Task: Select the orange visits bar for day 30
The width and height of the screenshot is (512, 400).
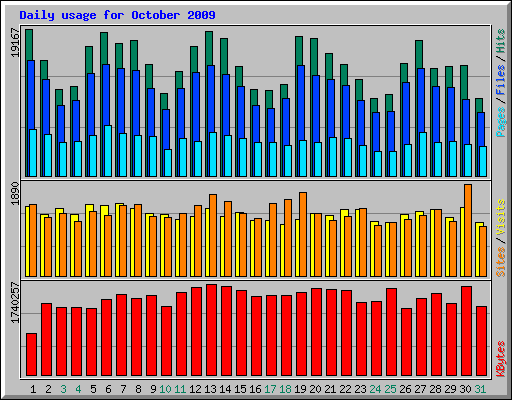Action: pos(468,231)
